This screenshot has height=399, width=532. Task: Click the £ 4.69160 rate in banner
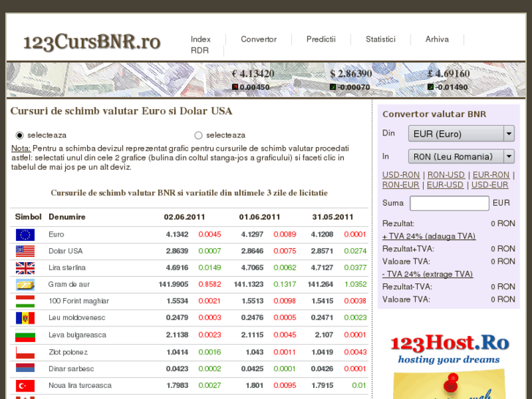tap(449, 74)
